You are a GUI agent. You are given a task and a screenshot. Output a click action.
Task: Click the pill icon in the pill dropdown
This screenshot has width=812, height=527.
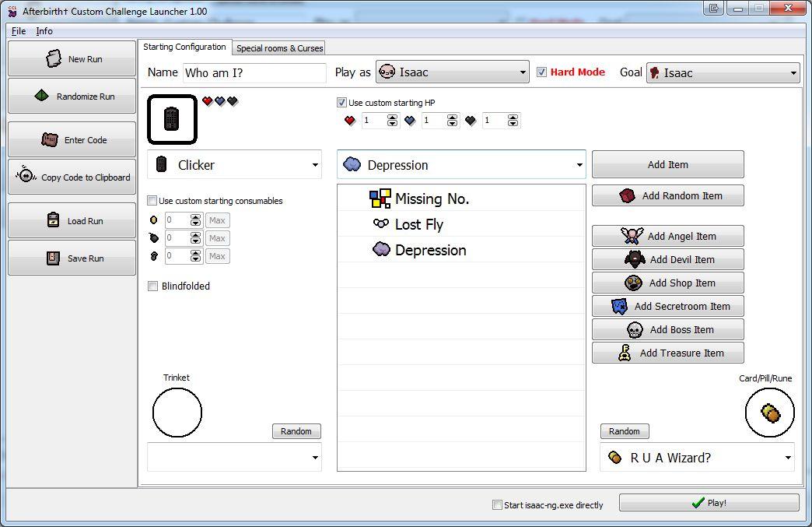click(x=614, y=457)
